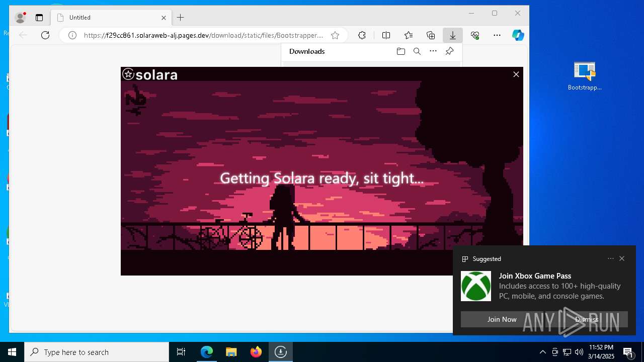Click the taskbar search box

97,352
